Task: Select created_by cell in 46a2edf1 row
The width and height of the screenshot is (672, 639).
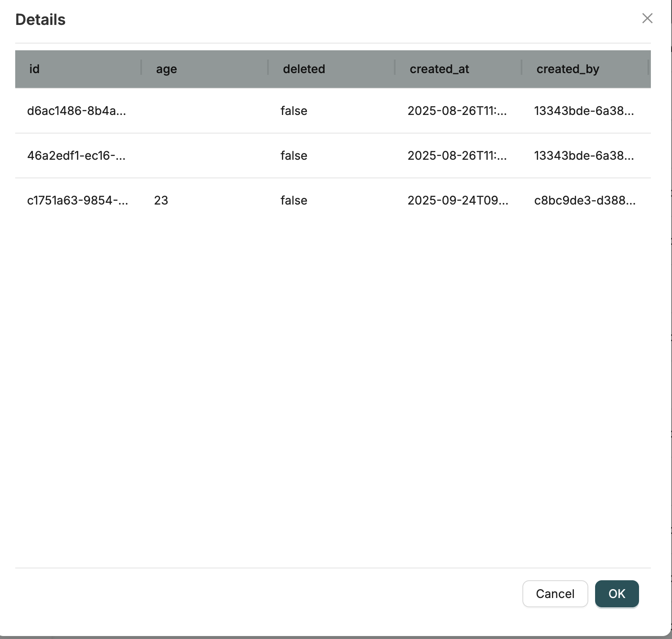Action: [585, 156]
